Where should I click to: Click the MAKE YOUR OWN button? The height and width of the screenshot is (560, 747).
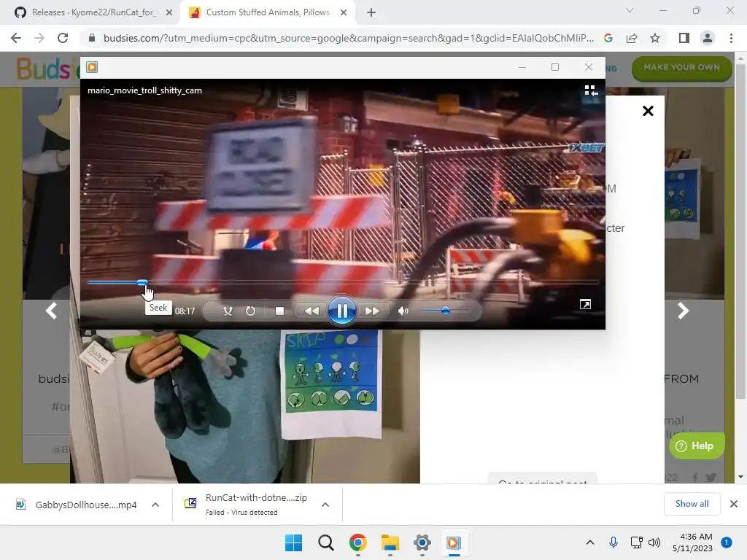[682, 68]
